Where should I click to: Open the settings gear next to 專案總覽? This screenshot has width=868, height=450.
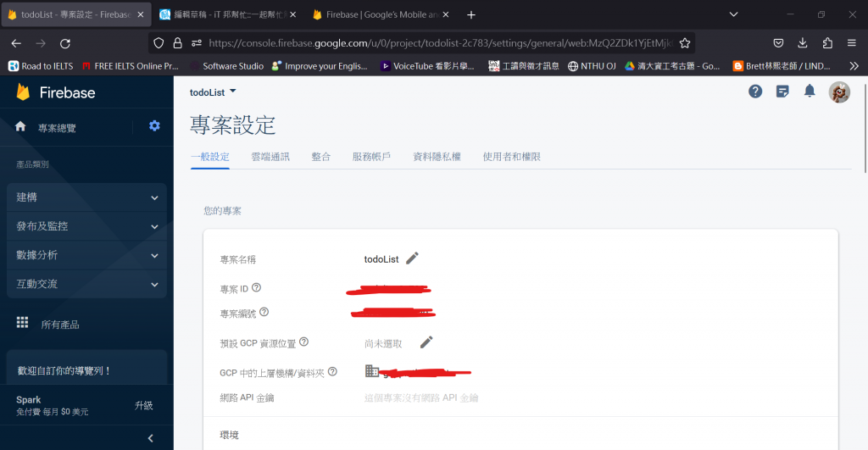point(154,125)
